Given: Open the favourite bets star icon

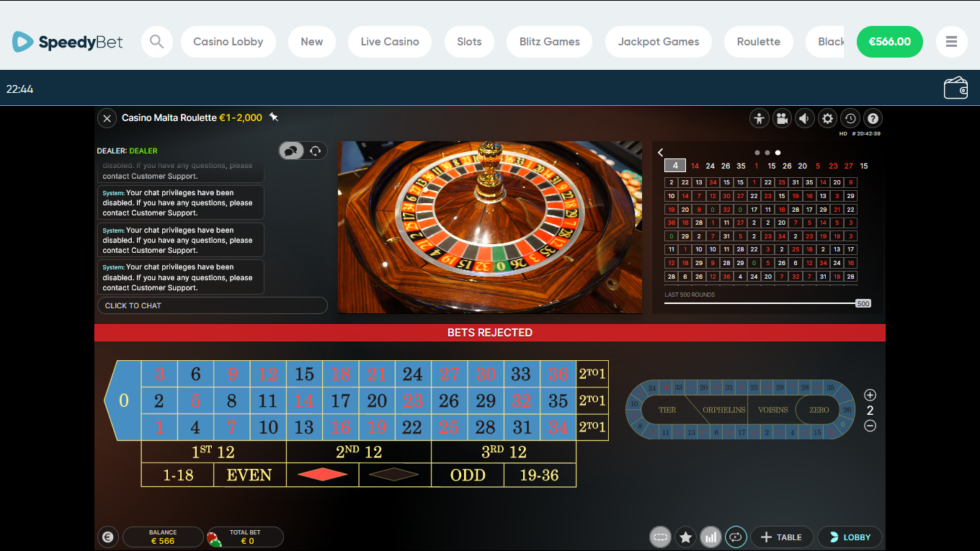Looking at the screenshot, I should (x=686, y=537).
